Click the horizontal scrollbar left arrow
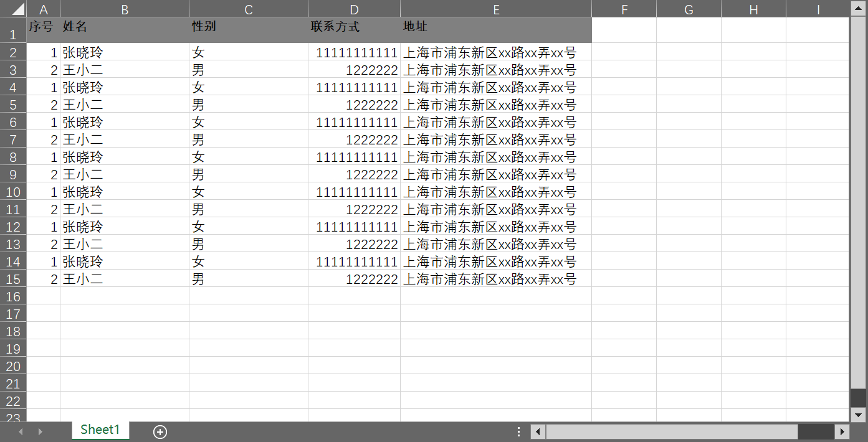This screenshot has height=442, width=868. tap(538, 431)
